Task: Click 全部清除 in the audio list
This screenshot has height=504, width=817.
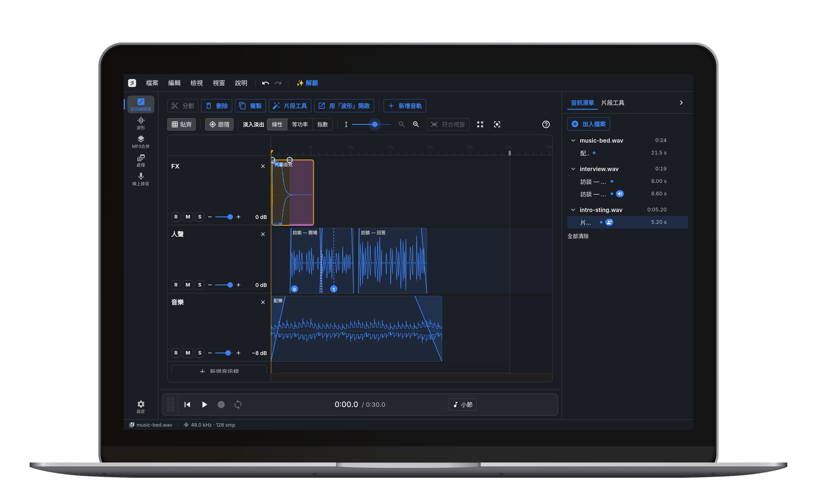Action: [578, 236]
